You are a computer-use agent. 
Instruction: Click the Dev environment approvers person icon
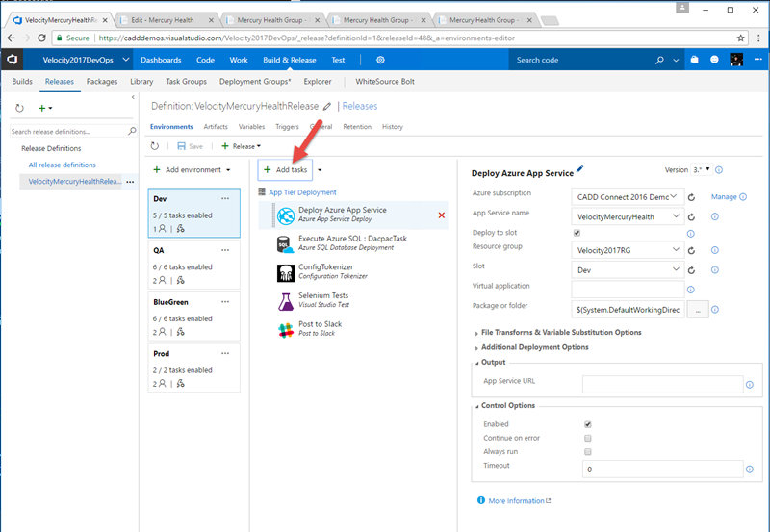pyautogui.click(x=162, y=229)
